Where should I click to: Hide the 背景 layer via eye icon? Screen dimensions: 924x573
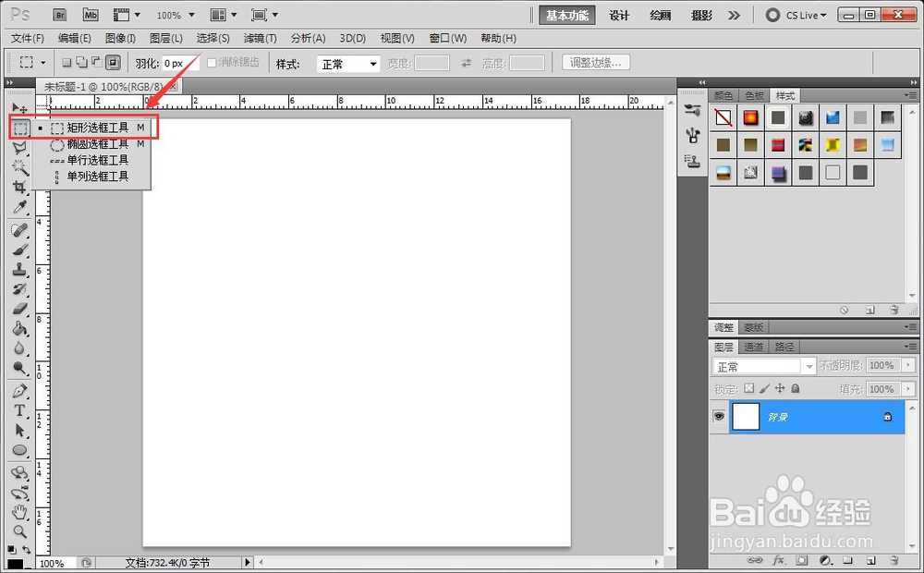click(x=719, y=417)
